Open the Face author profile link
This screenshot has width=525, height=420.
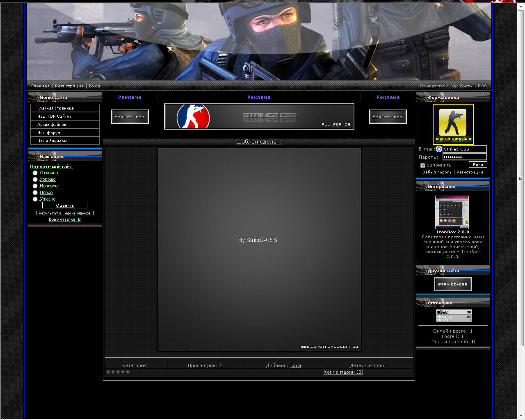(x=296, y=365)
